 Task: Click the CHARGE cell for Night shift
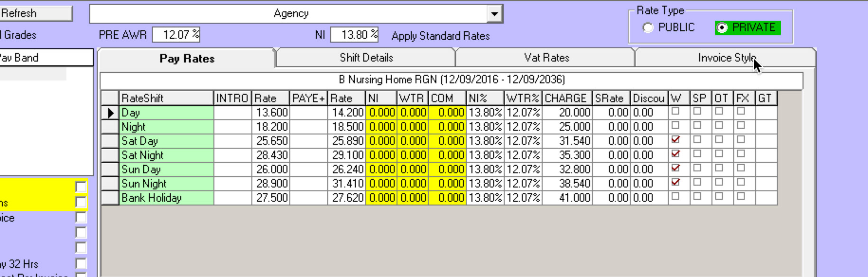567,127
